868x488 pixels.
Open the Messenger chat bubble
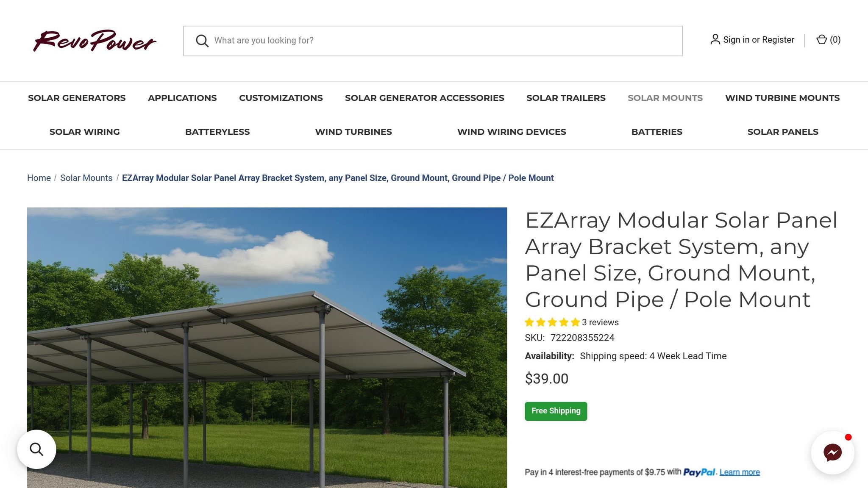coord(832,452)
